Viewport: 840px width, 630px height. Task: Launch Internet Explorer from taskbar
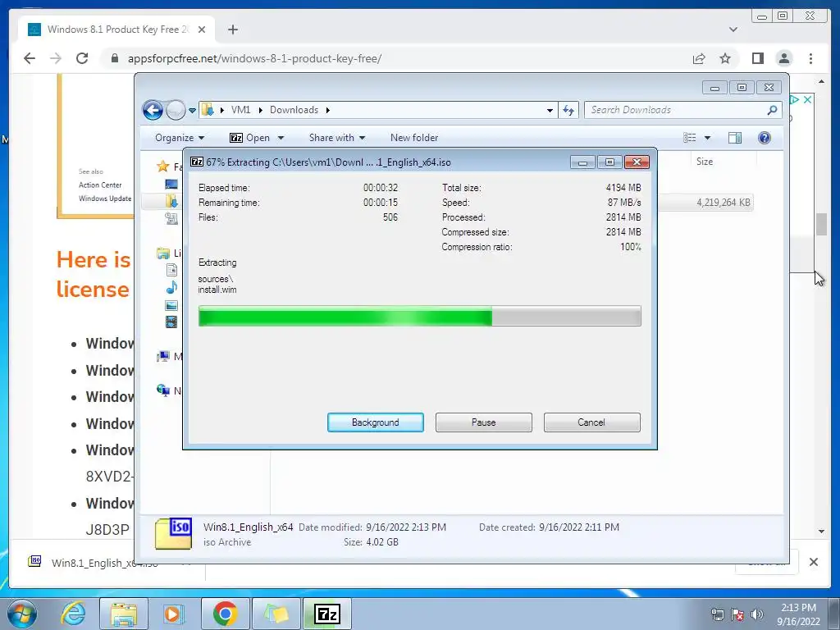(73, 614)
